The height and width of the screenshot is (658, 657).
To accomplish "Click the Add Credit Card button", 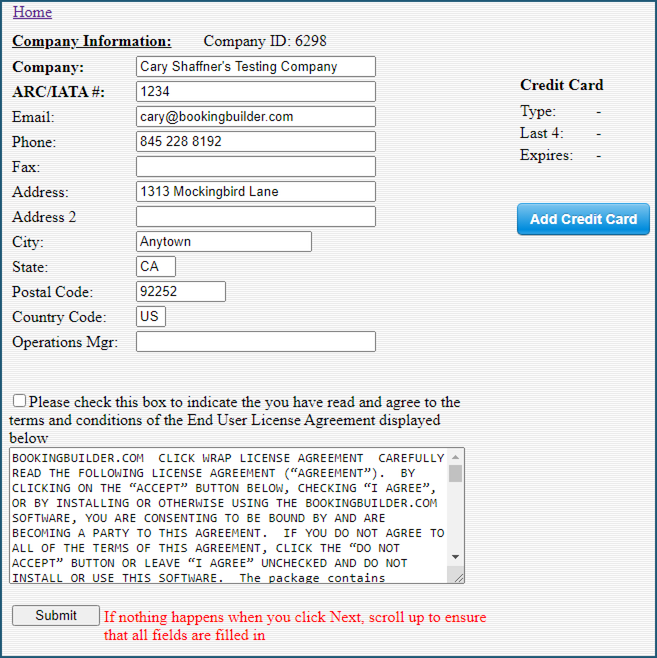I will tap(583, 219).
